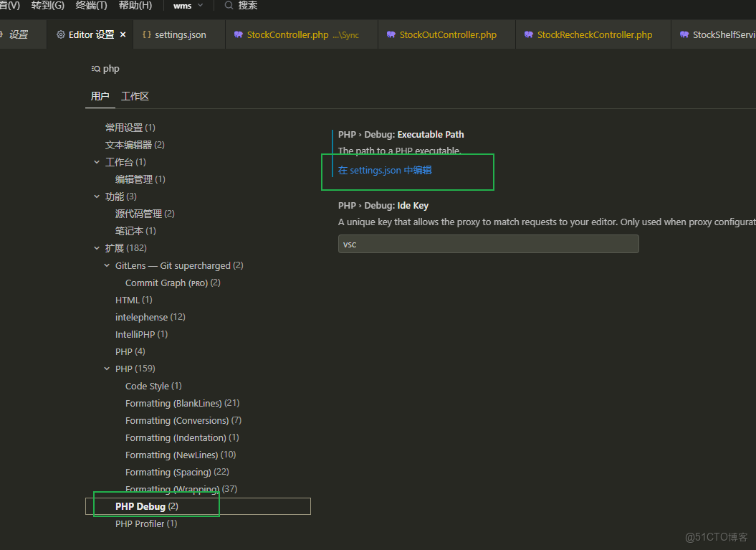Switch to the StockRecheckController.php tab
Screen dimensions: 756x550
point(592,33)
